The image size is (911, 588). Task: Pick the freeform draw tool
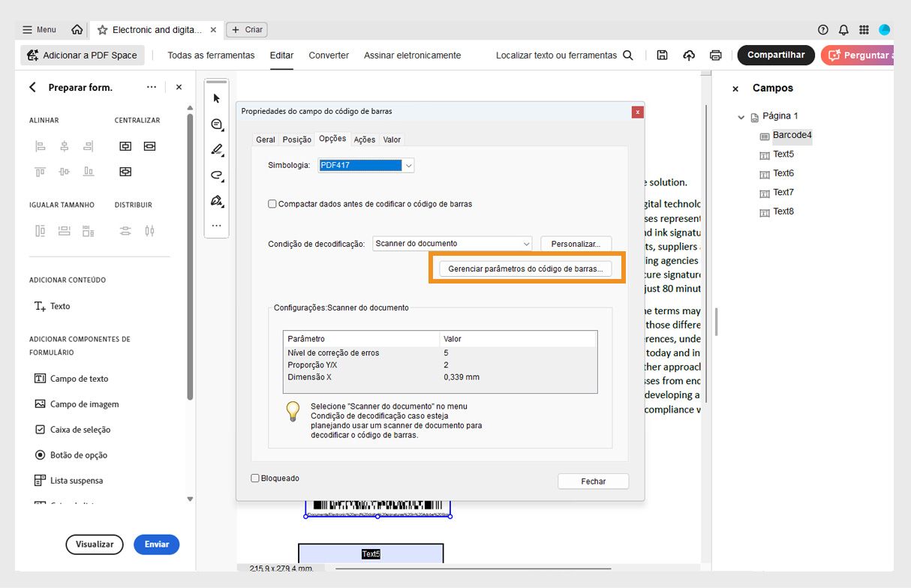[216, 175]
